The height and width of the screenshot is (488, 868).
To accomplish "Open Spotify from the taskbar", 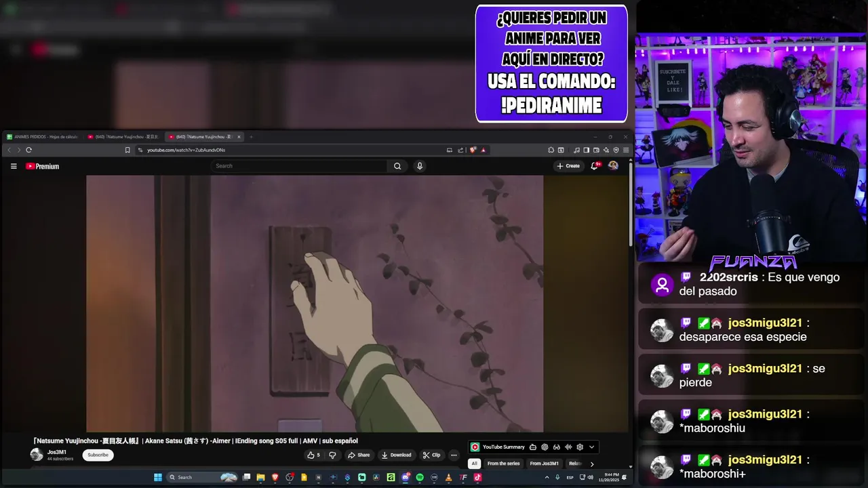I will (x=420, y=477).
